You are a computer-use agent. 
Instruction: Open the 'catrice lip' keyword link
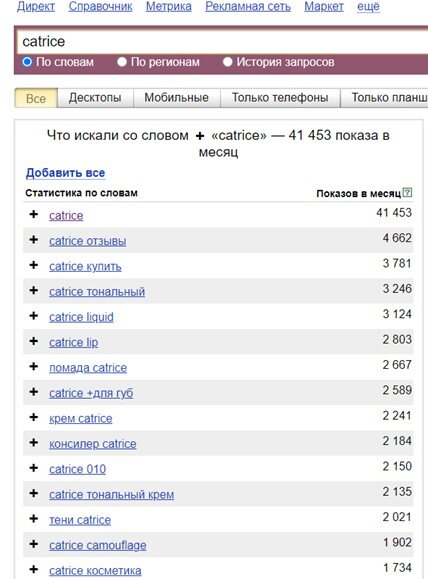pyautogui.click(x=73, y=343)
